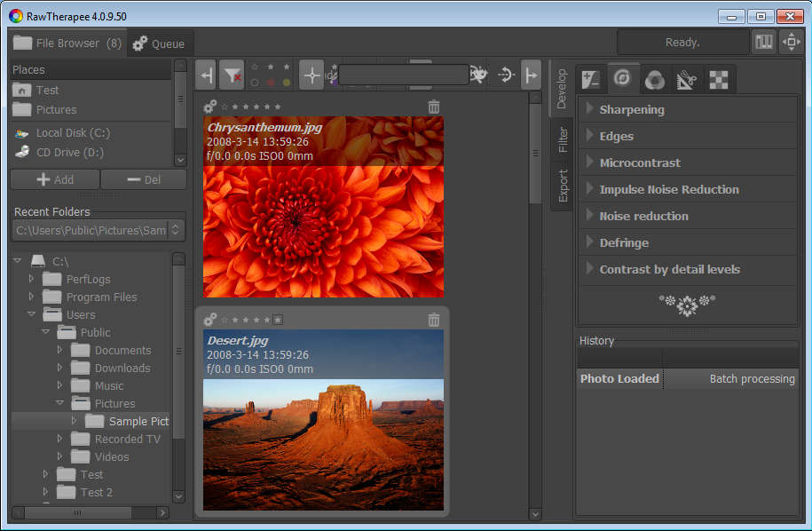The width and height of the screenshot is (812, 531).
Task: Delete Chrysanthemum.jpg using its trash icon
Action: pos(433,107)
